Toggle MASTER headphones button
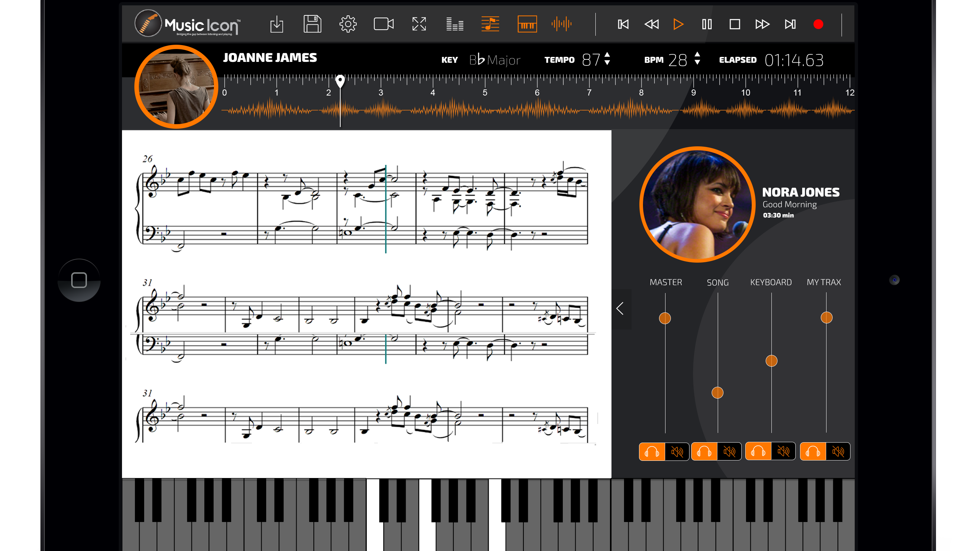Screen dimensions: 980x551 (652, 452)
